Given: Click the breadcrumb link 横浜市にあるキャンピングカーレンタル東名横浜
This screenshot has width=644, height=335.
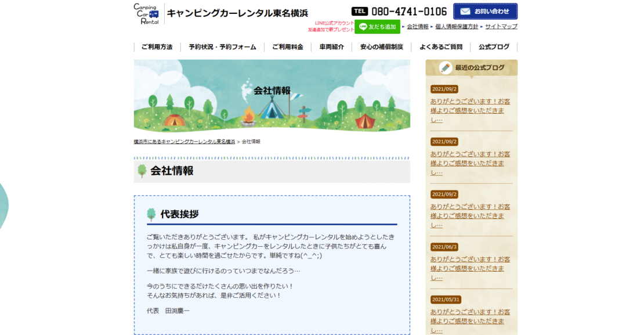Looking at the screenshot, I should pos(184,142).
